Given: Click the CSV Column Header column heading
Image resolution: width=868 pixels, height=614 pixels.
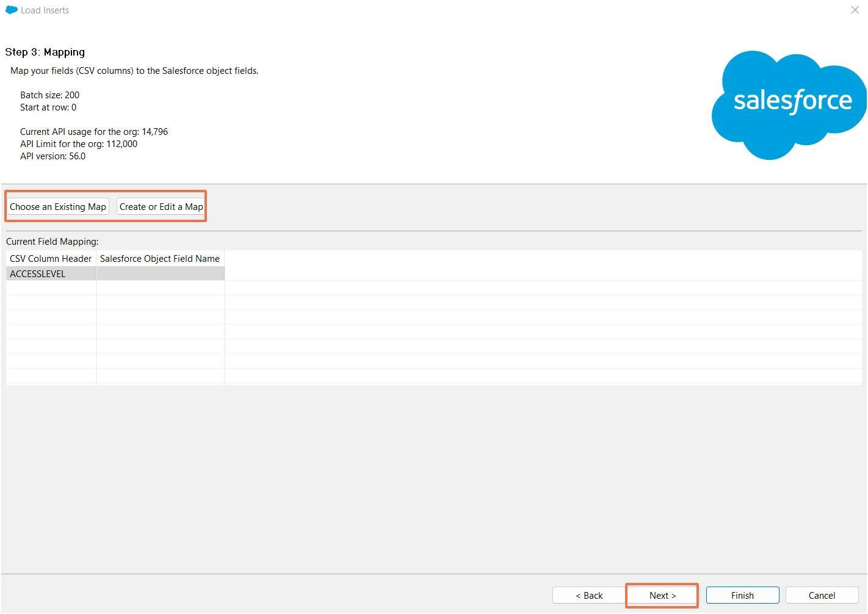Looking at the screenshot, I should click(51, 258).
